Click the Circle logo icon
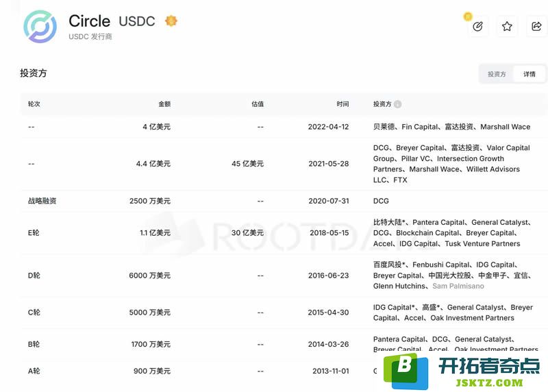The image size is (548, 392). 40,27
